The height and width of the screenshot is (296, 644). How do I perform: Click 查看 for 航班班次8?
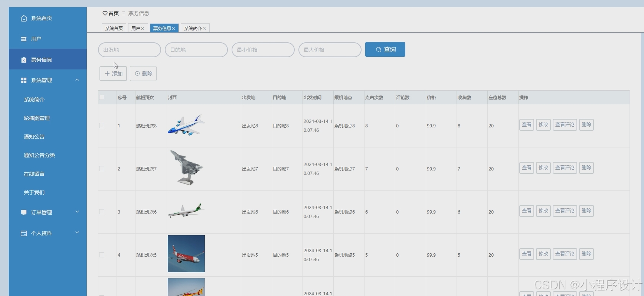click(x=527, y=125)
